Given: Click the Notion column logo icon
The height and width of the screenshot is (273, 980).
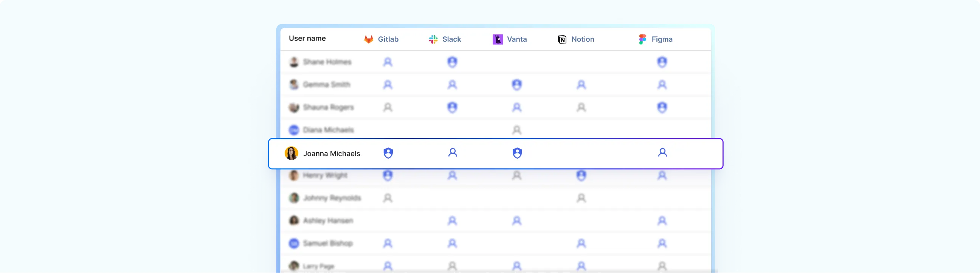Looking at the screenshot, I should pyautogui.click(x=562, y=39).
